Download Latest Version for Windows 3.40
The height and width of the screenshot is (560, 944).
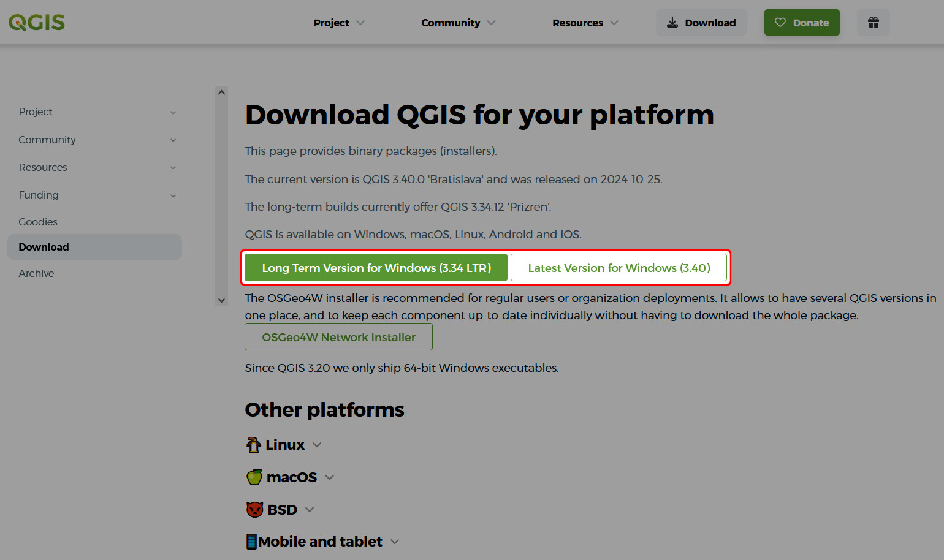(x=619, y=268)
